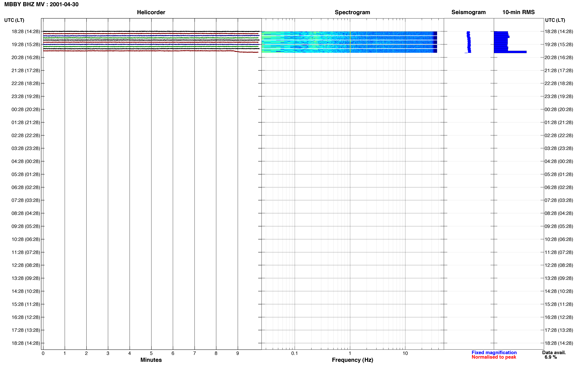The image size is (588, 368).
Task: Click the 13:28 (09:28) label on the RMS axis
Action: pyautogui.click(x=559, y=278)
